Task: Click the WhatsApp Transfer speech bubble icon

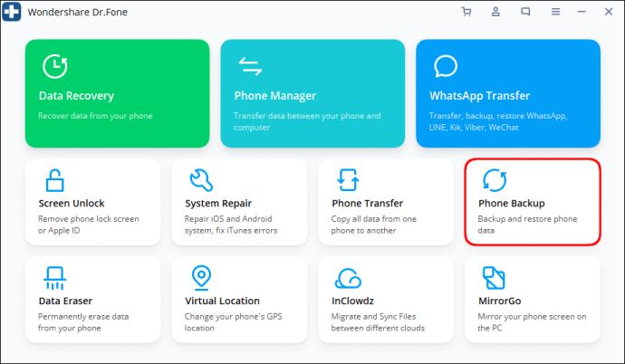Action: pyautogui.click(x=446, y=66)
